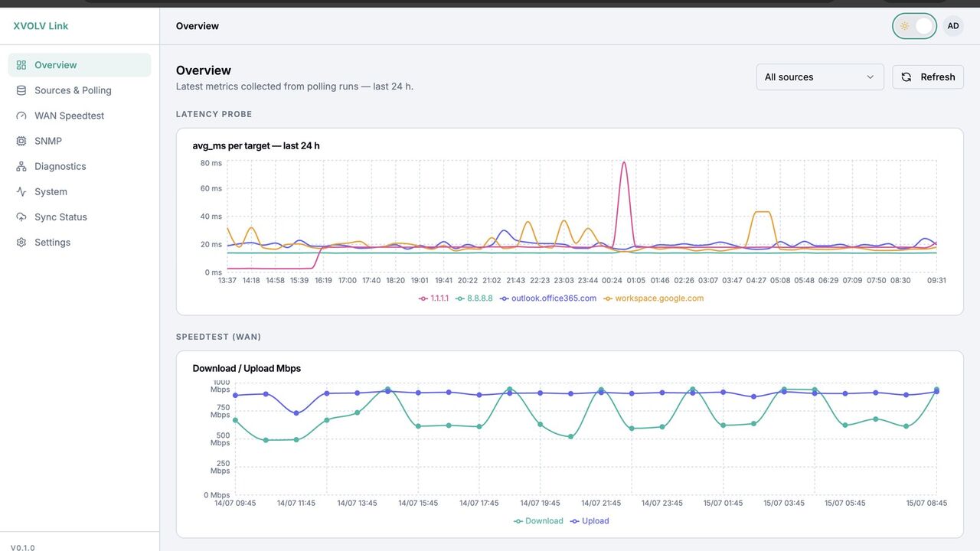Toggle the workspace.google.com legend series
Image resolution: width=980 pixels, height=551 pixels.
click(653, 298)
